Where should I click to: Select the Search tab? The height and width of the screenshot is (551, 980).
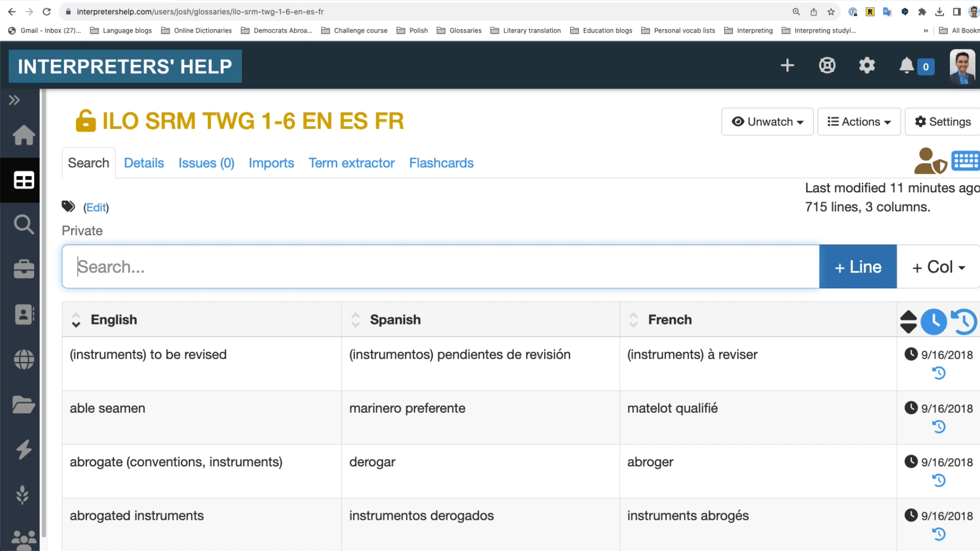88,163
